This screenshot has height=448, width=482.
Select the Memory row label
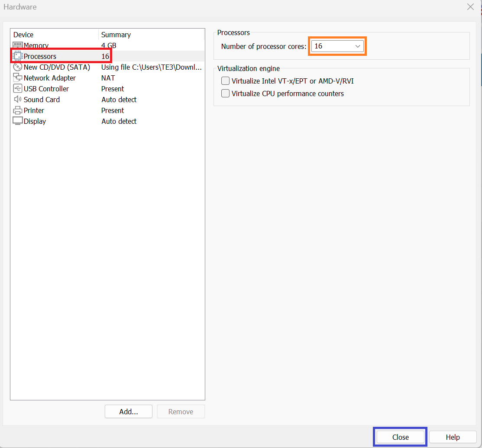click(x=36, y=45)
